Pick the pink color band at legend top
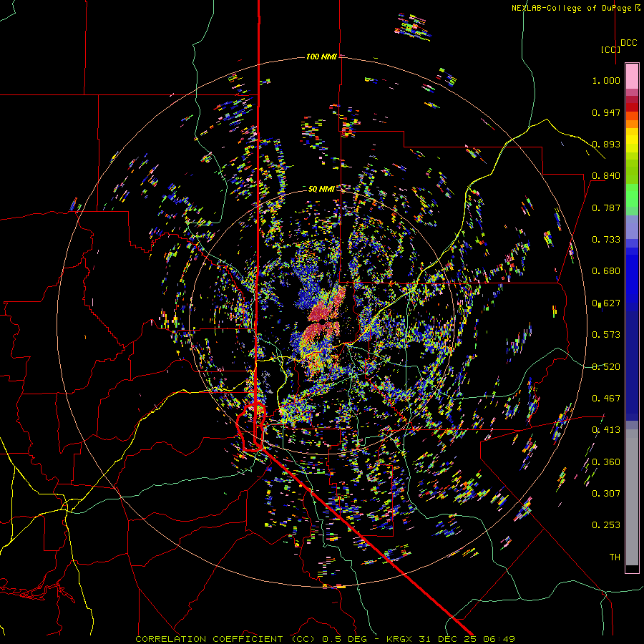644x644 pixels. (632, 76)
